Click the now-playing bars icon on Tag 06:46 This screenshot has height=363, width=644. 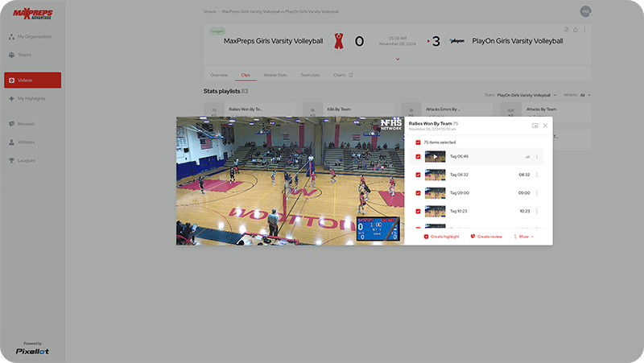527,157
